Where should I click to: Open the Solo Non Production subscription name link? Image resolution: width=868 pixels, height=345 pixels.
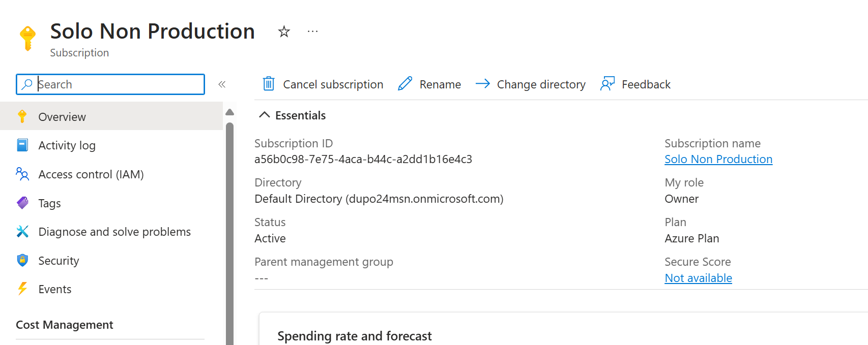pyautogui.click(x=718, y=159)
